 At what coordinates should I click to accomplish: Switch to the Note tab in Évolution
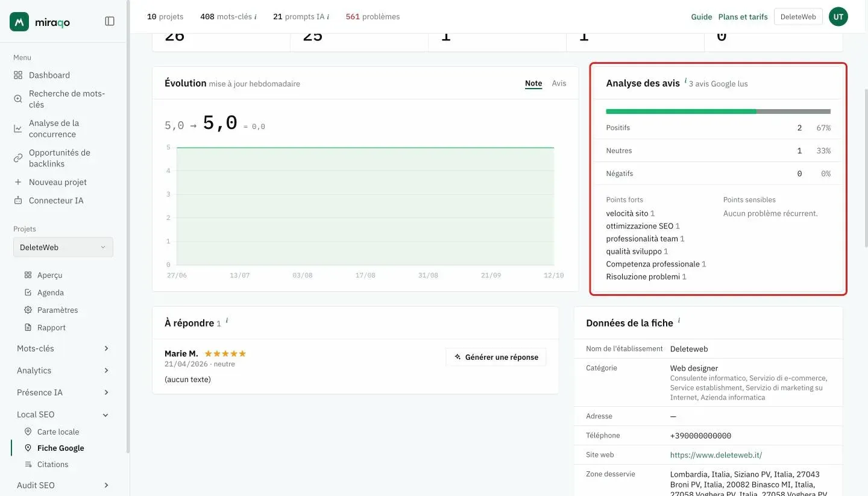[533, 84]
